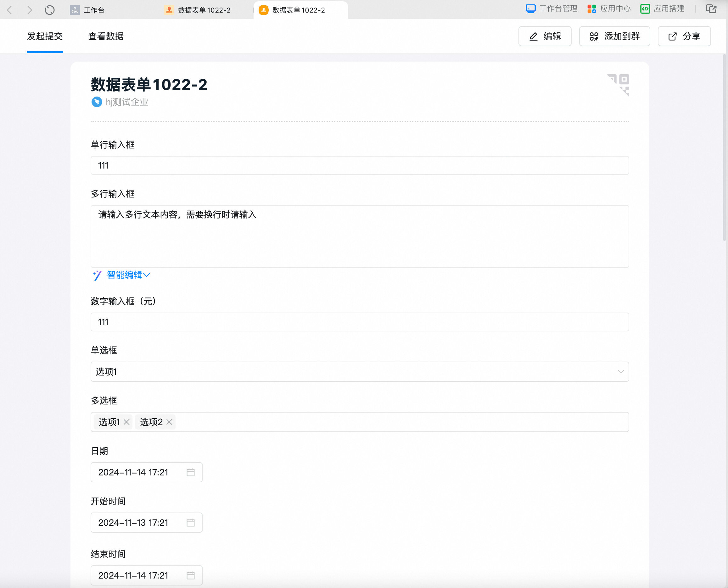Screen dimensions: 728x588
Task: Switch to the 查看数据 tab
Action: click(x=106, y=36)
